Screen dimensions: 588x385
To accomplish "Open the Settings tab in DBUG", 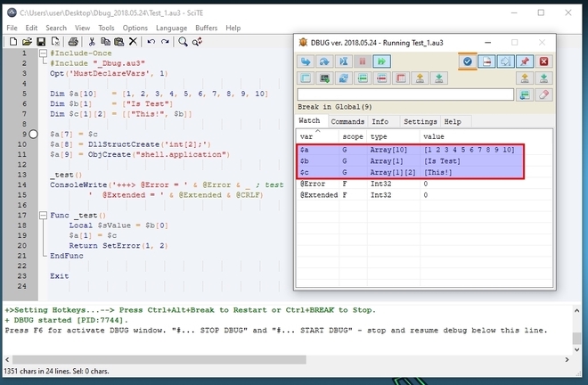I will pyautogui.click(x=420, y=121).
